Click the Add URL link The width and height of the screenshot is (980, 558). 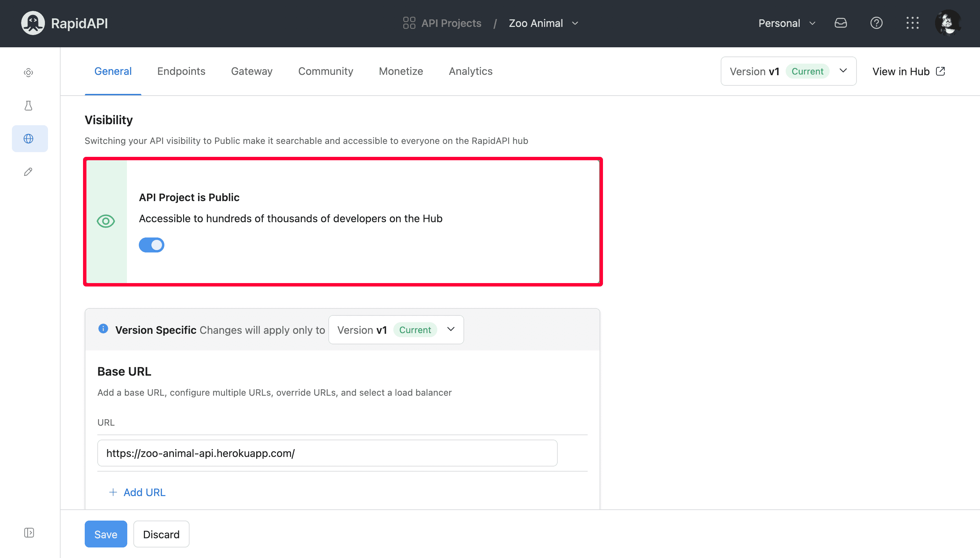click(x=137, y=492)
